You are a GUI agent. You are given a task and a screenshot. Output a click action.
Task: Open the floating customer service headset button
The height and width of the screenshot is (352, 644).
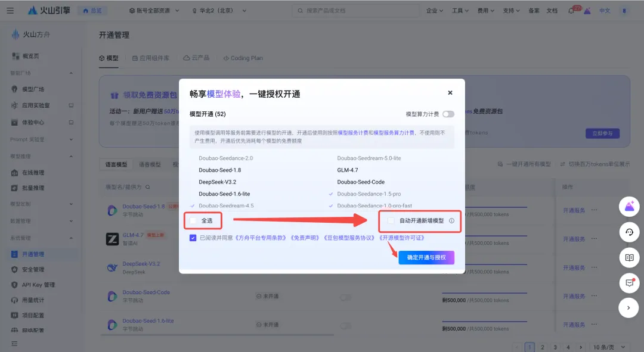tap(629, 232)
